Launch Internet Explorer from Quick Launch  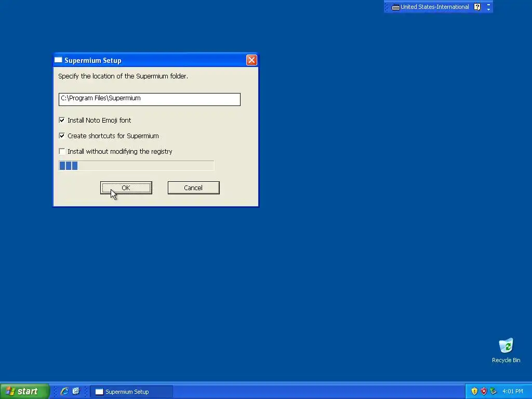[x=64, y=391]
